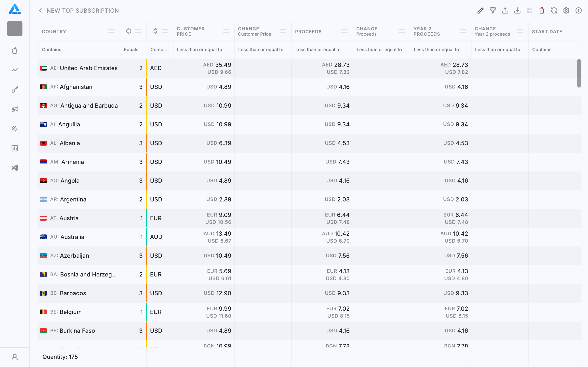Click the refresh sync icon
588x367 pixels.
click(554, 10)
